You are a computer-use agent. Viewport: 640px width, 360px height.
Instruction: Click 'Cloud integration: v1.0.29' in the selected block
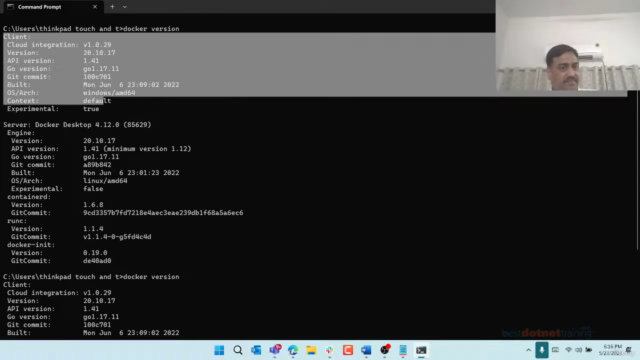coord(59,45)
